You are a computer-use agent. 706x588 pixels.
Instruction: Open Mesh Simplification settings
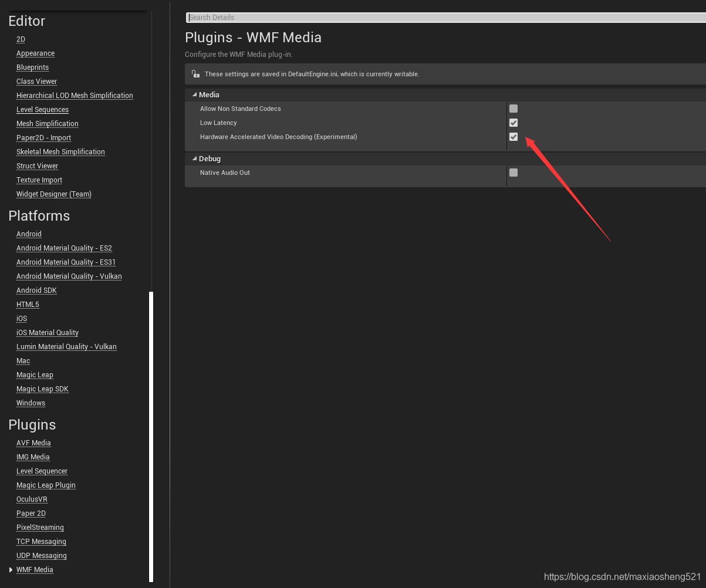click(47, 124)
